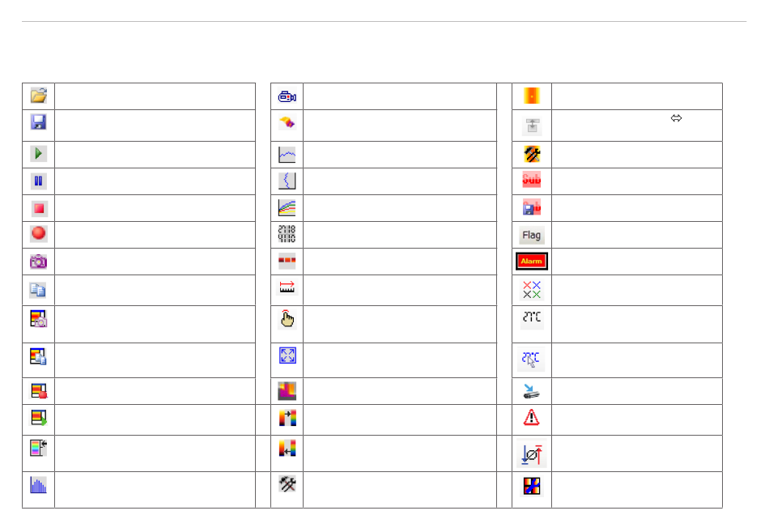Select the blue video camera icon

point(287,96)
